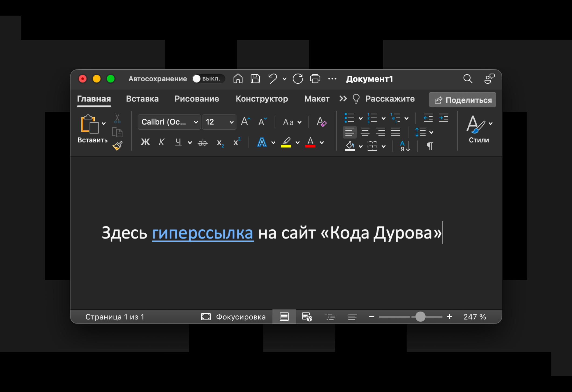Undo the last action
Image resolution: width=572 pixels, height=392 pixels.
tap(273, 79)
